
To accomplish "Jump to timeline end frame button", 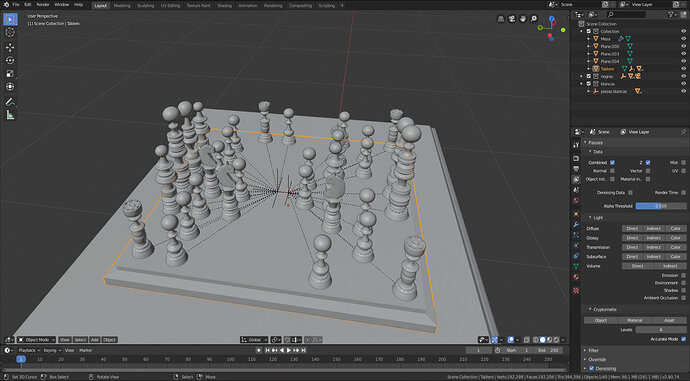I will [303, 350].
